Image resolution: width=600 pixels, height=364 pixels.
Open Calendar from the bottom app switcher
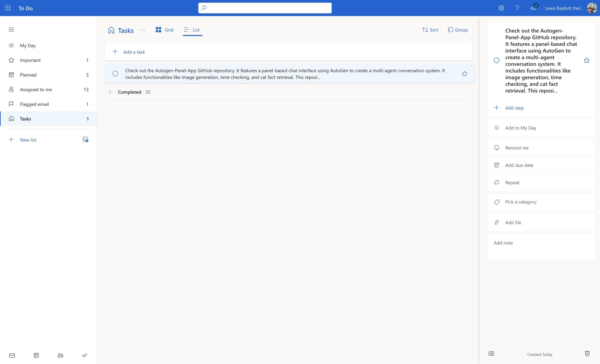[36, 355]
